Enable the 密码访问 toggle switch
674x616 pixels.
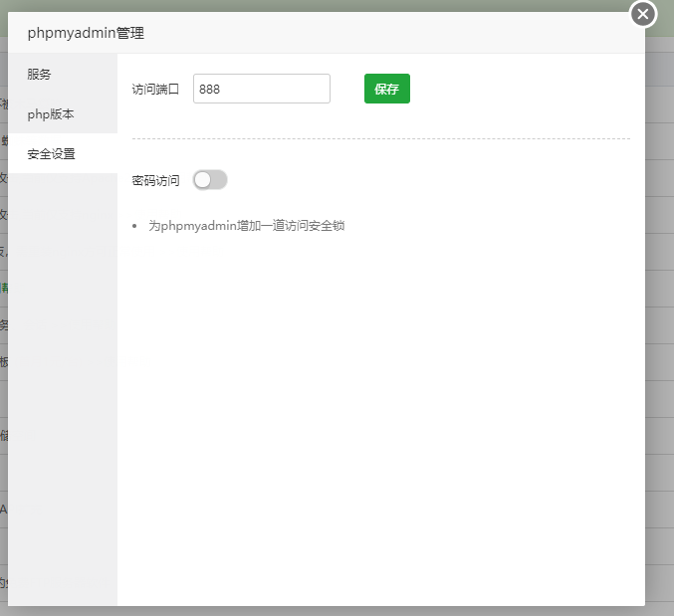(210, 180)
